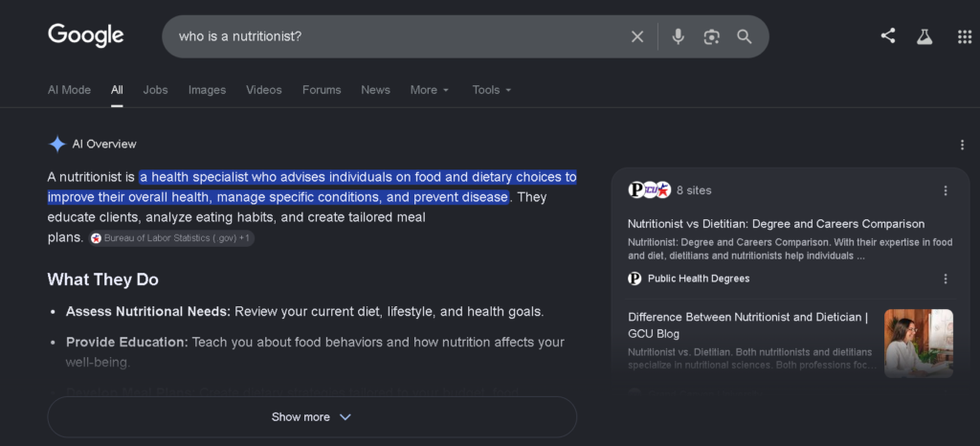Open Difference Between Nutritionist and Dietician GCU link

tap(748, 324)
